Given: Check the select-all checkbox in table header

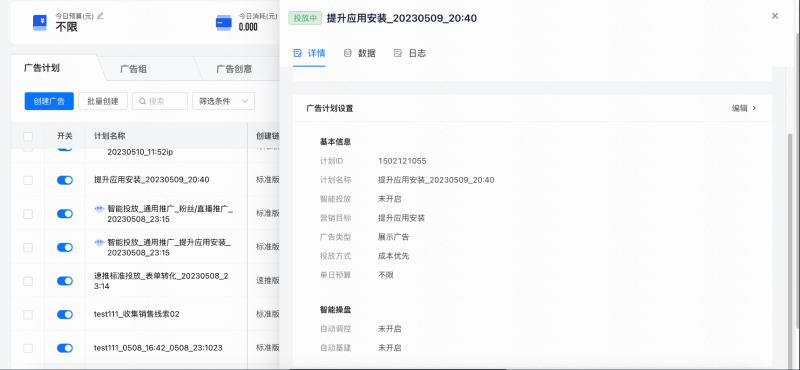Looking at the screenshot, I should click(28, 136).
